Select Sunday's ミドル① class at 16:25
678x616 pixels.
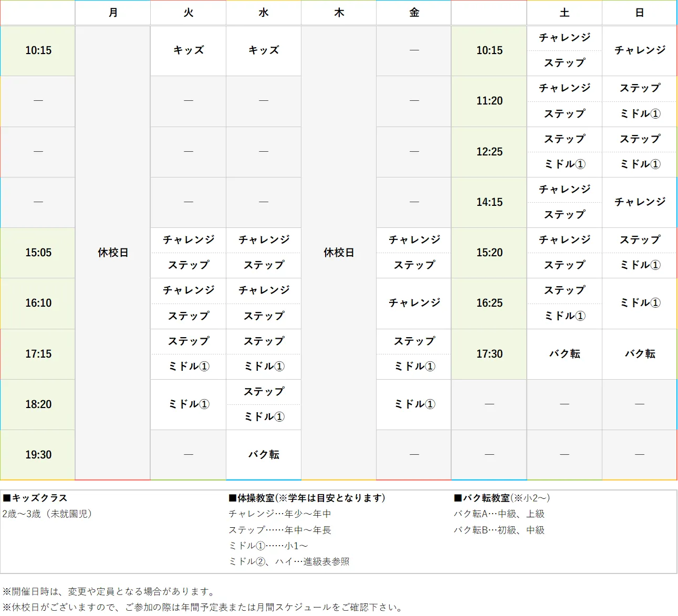[640, 303]
